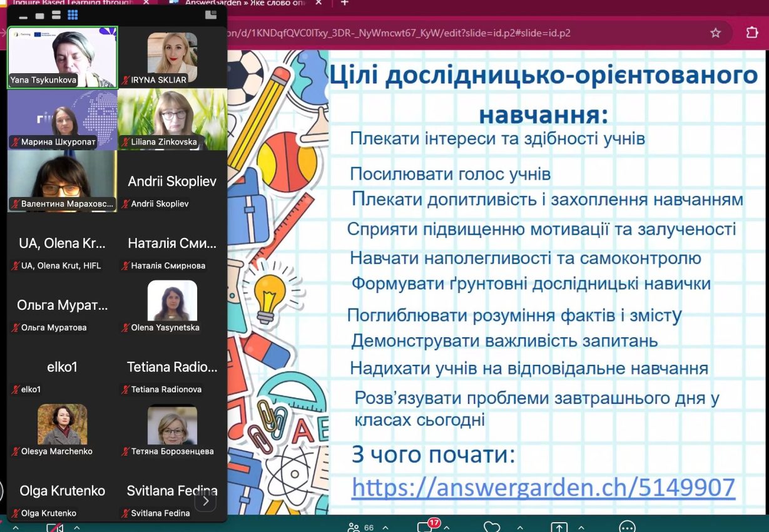Switch Zoom panel to gallery grid view

pos(73,14)
